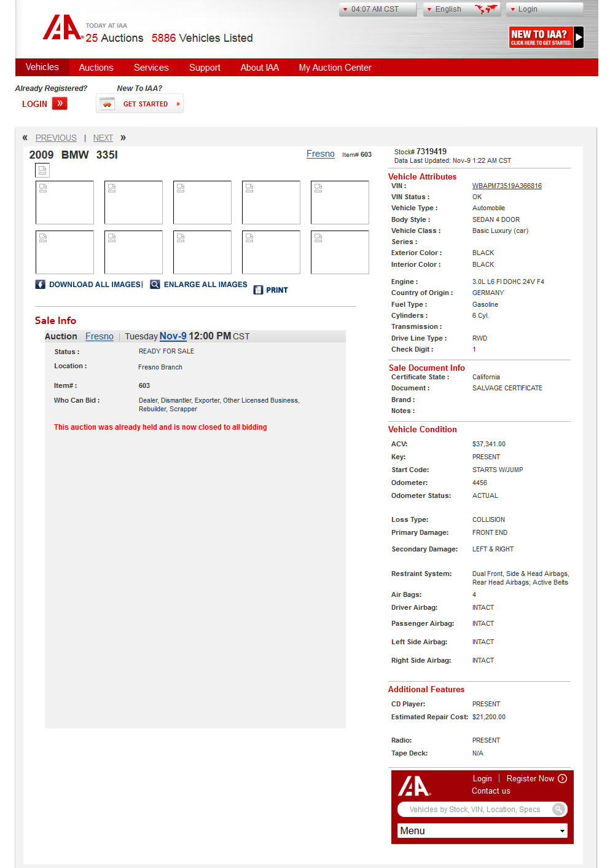Click the VIN number WBAPM73519A366816 link
Image resolution: width=610 pixels, height=868 pixels.
point(507,186)
